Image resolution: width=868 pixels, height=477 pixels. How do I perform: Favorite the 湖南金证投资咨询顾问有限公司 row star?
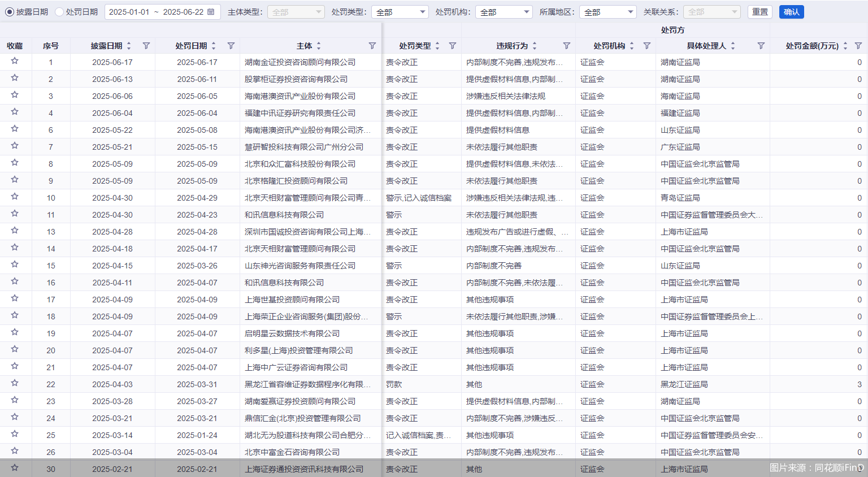15,61
